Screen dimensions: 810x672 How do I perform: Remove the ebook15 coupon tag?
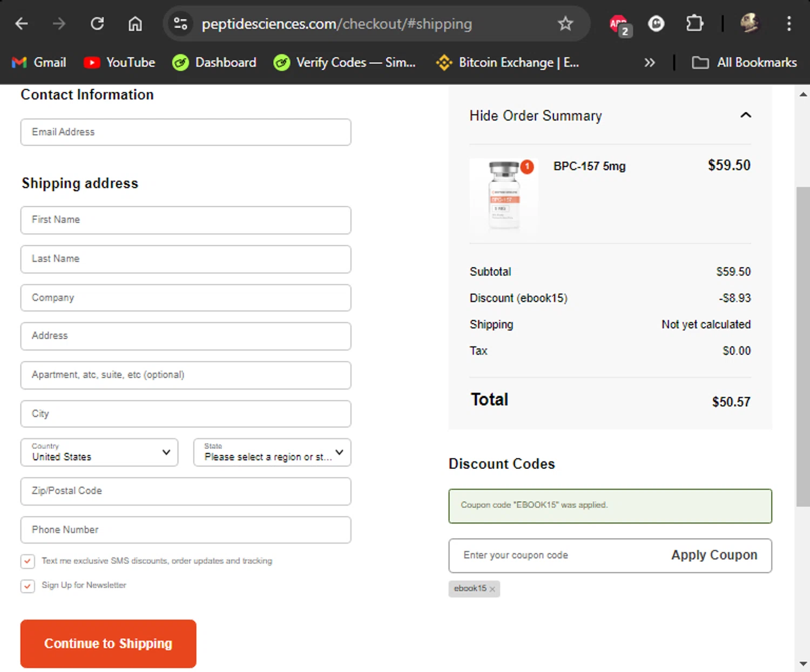point(492,589)
